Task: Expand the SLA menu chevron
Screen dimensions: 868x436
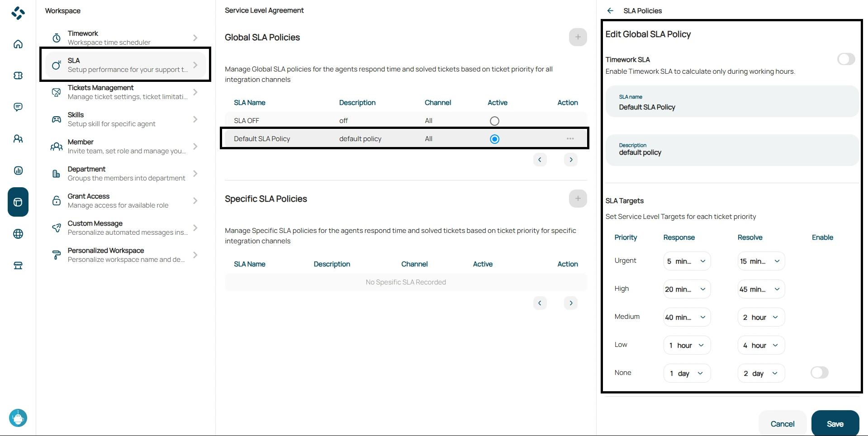Action: point(195,65)
